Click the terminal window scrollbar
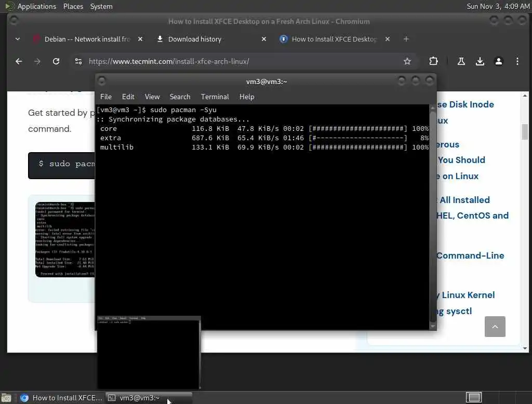This screenshot has width=532, height=404. (432, 217)
